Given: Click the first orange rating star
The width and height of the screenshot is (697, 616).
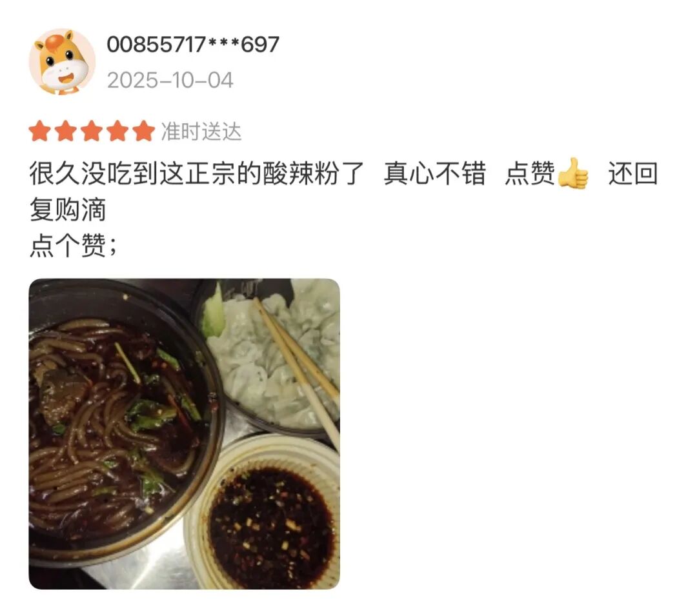Looking at the screenshot, I should click(x=39, y=131).
